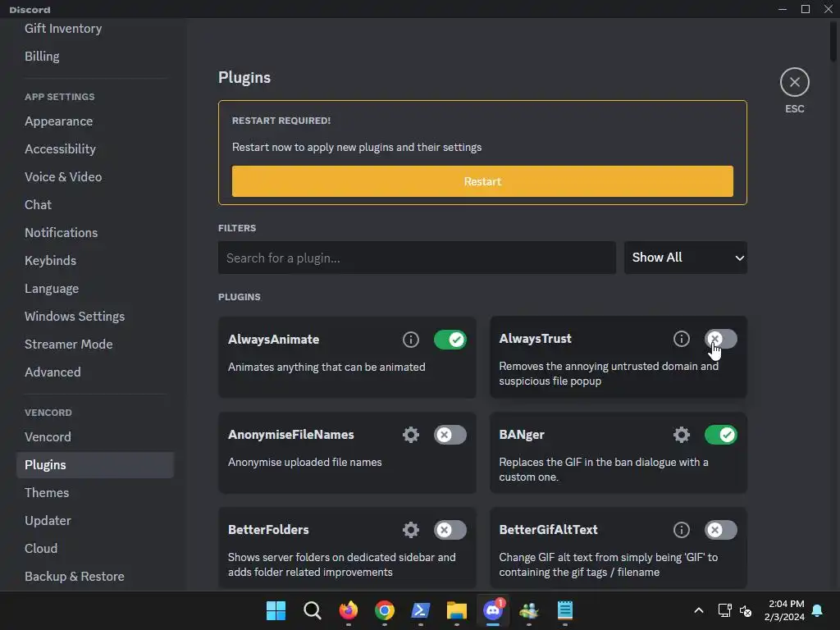Open AlwaysAnimate plugin info icon
Viewport: 840px width, 630px height.
(x=410, y=340)
